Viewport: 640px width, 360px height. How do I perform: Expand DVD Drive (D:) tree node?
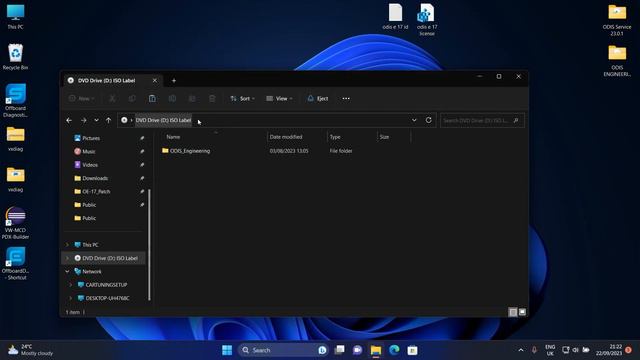[x=67, y=258]
